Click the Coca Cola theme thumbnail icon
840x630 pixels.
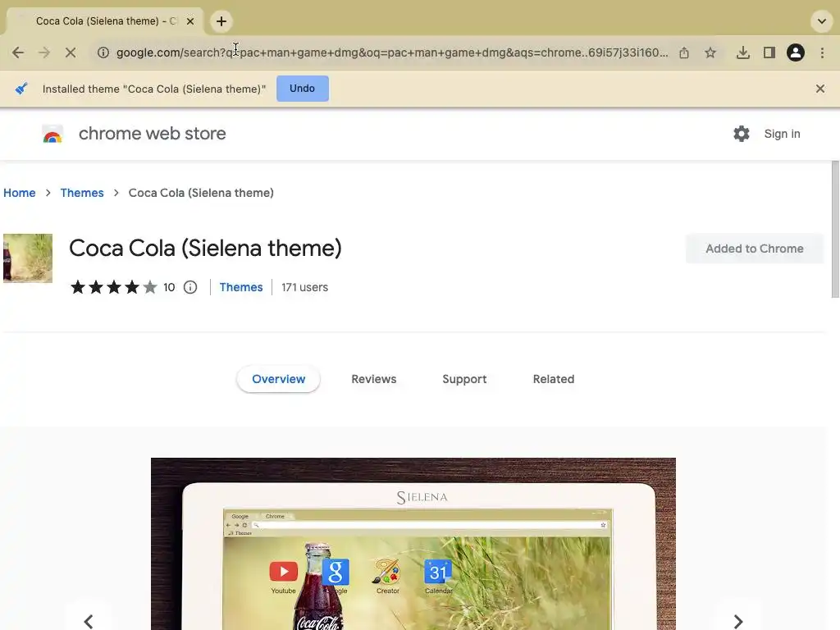coord(28,258)
